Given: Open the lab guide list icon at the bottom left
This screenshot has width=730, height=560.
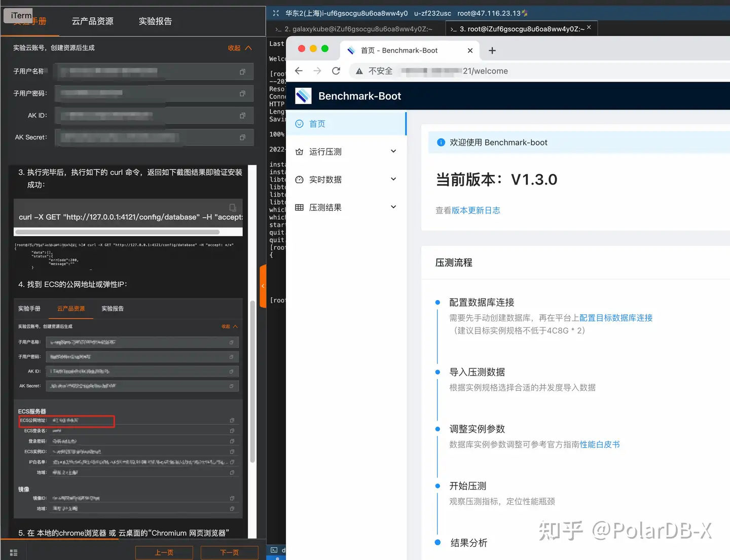Looking at the screenshot, I should click(x=14, y=552).
